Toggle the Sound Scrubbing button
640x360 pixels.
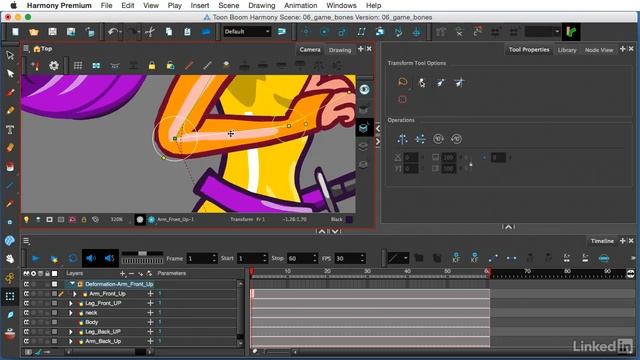(109, 258)
